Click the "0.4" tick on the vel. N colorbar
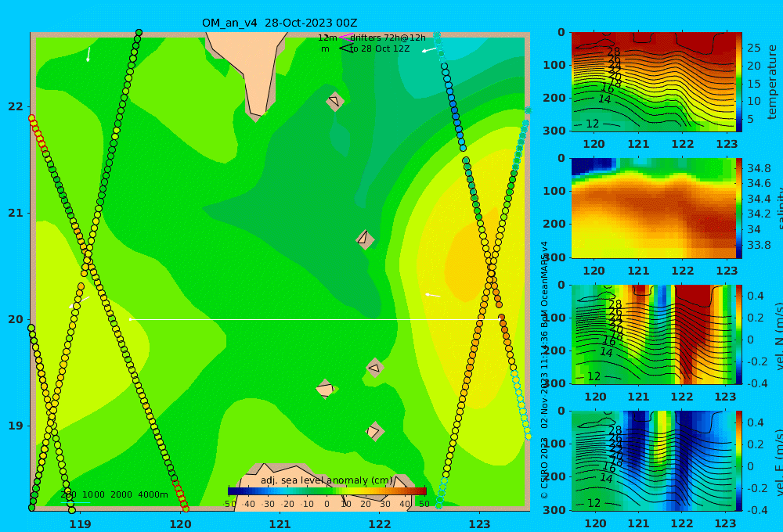783x532 pixels. [x=756, y=296]
